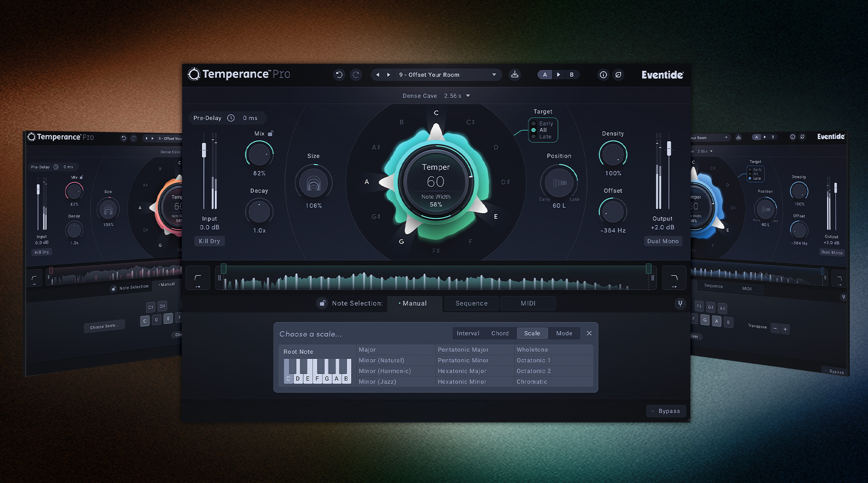Open the info icon in header
The height and width of the screenshot is (483, 868).
pos(603,75)
